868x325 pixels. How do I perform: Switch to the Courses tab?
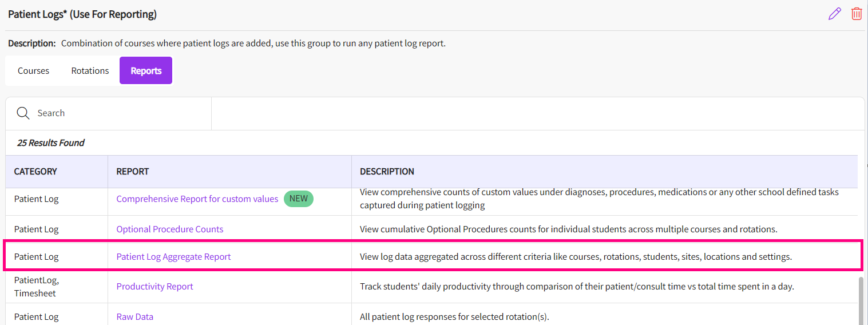pos(33,71)
